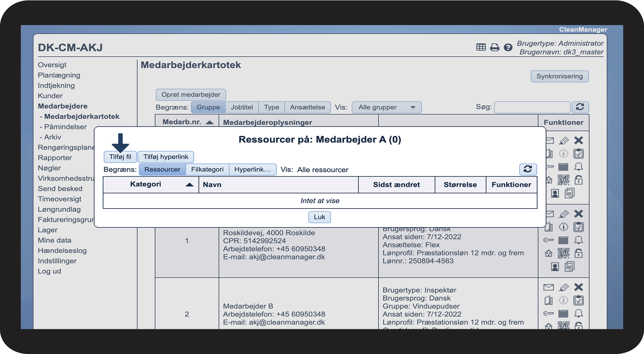Open the envelope icon for Medarbejder B

tap(549, 287)
